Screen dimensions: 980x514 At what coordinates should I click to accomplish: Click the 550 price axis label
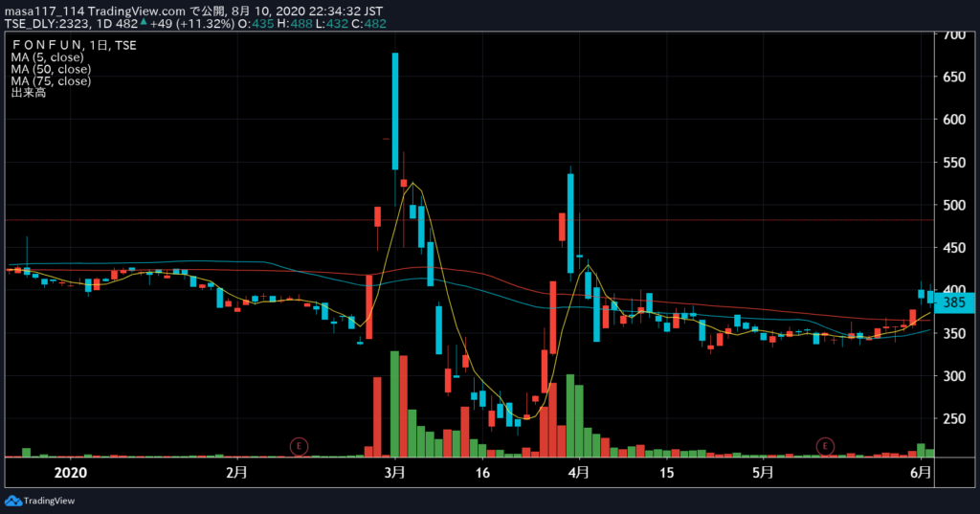pyautogui.click(x=954, y=163)
